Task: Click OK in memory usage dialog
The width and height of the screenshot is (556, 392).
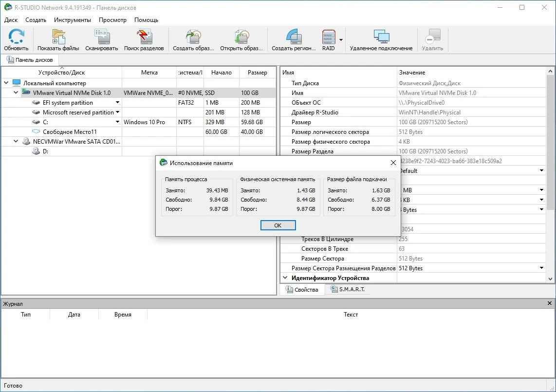Action: point(278,225)
